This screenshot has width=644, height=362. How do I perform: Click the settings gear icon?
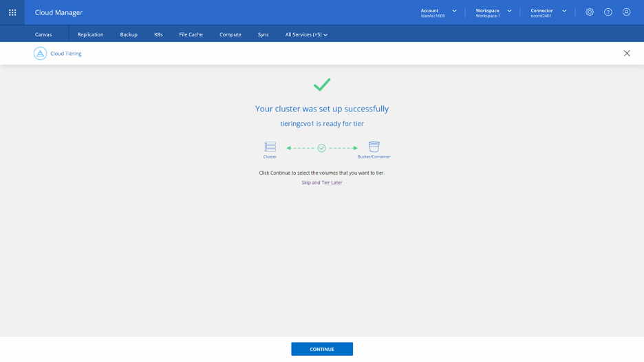tap(590, 12)
